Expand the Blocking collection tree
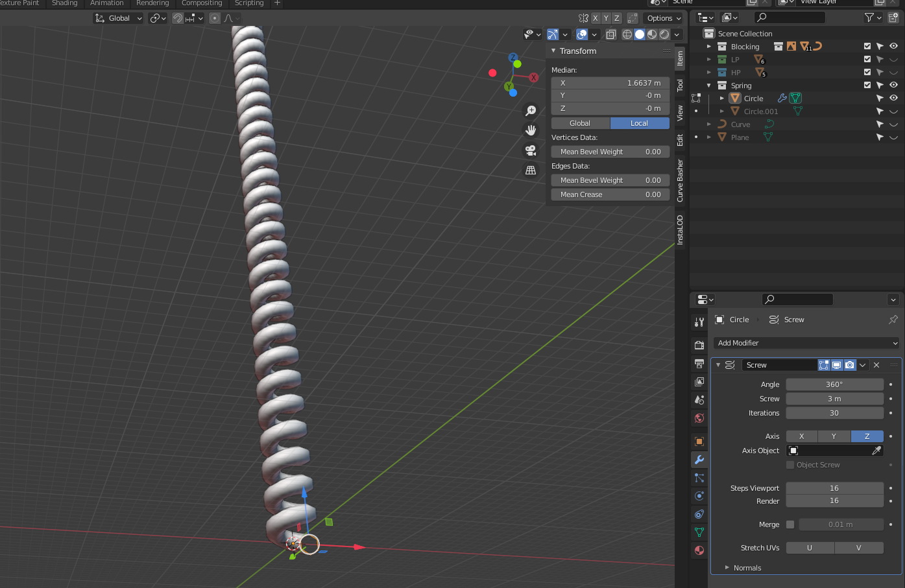This screenshot has width=905, height=588. [x=709, y=47]
